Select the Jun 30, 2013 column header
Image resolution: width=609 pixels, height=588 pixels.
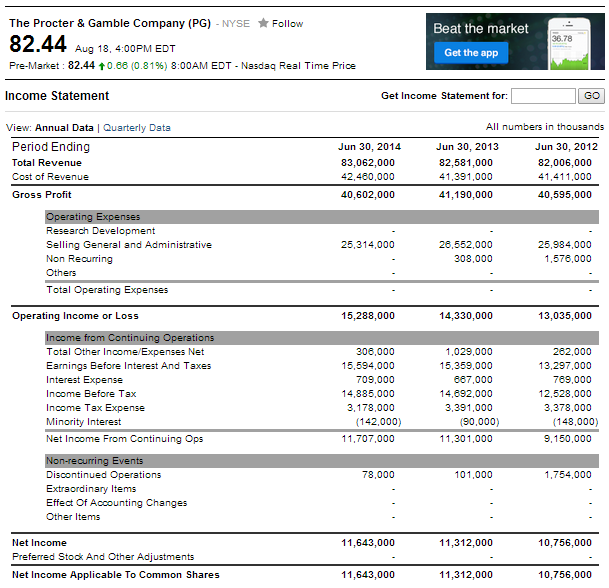pyautogui.click(x=467, y=147)
